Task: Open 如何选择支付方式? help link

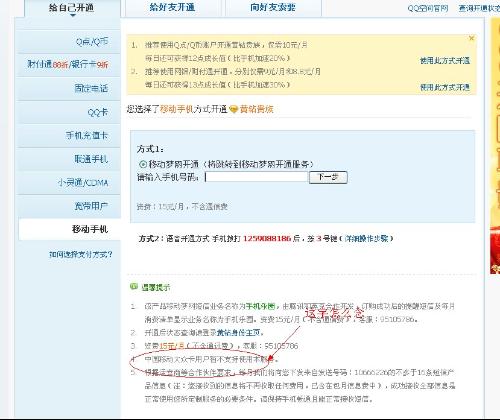Action: 81,255
